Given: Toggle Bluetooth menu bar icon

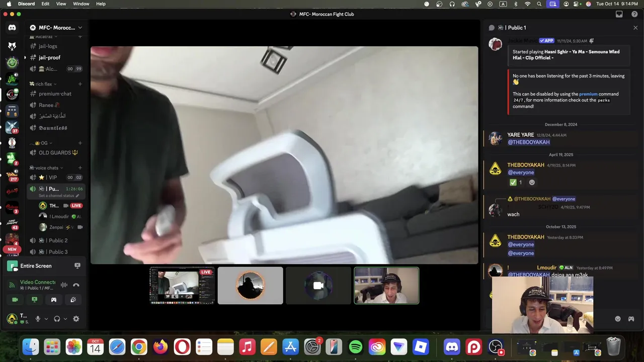Looking at the screenshot, I should click(515, 4).
